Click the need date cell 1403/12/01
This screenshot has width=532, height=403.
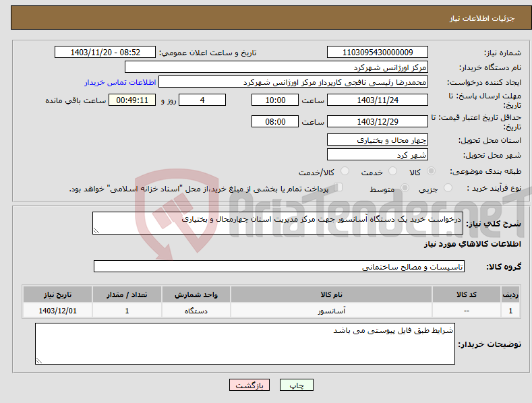point(58,311)
